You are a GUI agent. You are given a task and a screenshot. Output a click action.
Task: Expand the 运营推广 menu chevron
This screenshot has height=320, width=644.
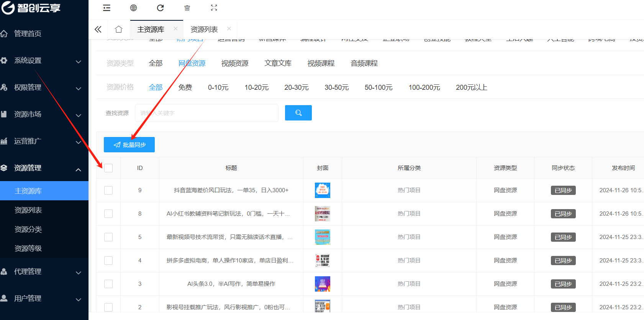coord(79,142)
